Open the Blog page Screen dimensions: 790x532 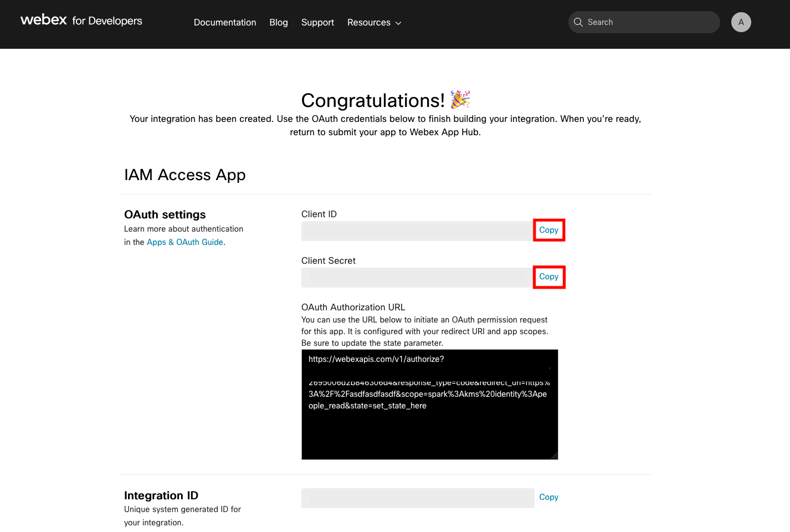[278, 22]
